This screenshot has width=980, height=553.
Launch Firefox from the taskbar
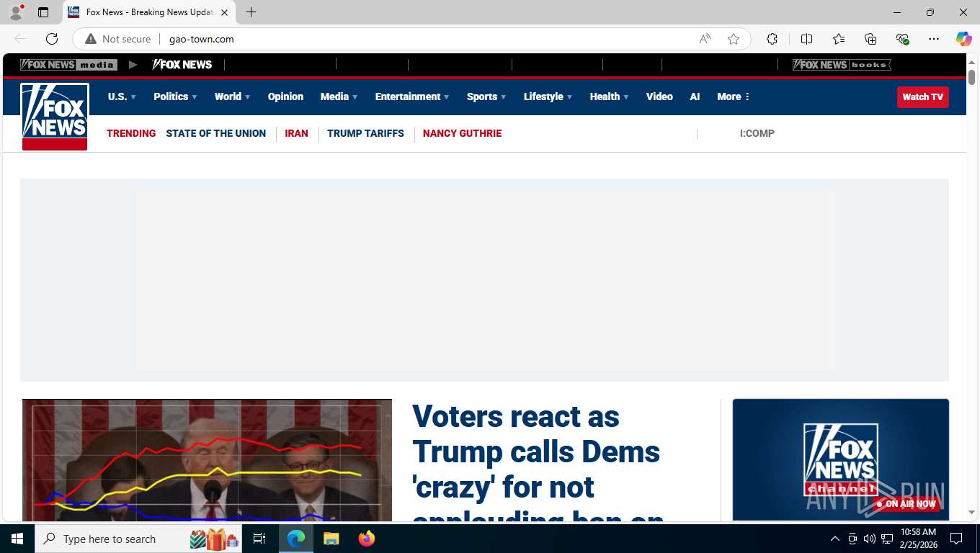pos(367,539)
